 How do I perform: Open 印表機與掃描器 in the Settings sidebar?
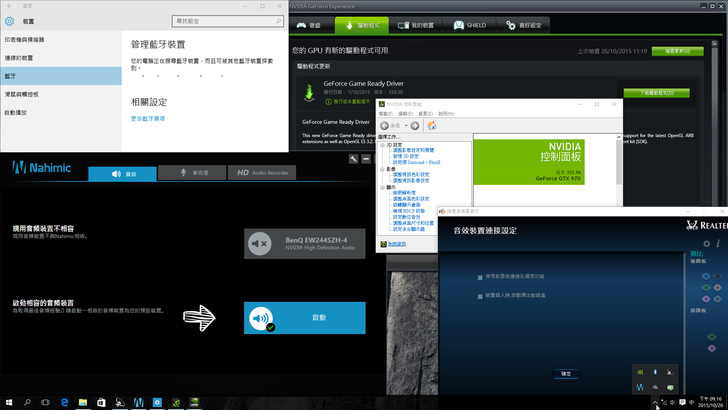point(61,39)
